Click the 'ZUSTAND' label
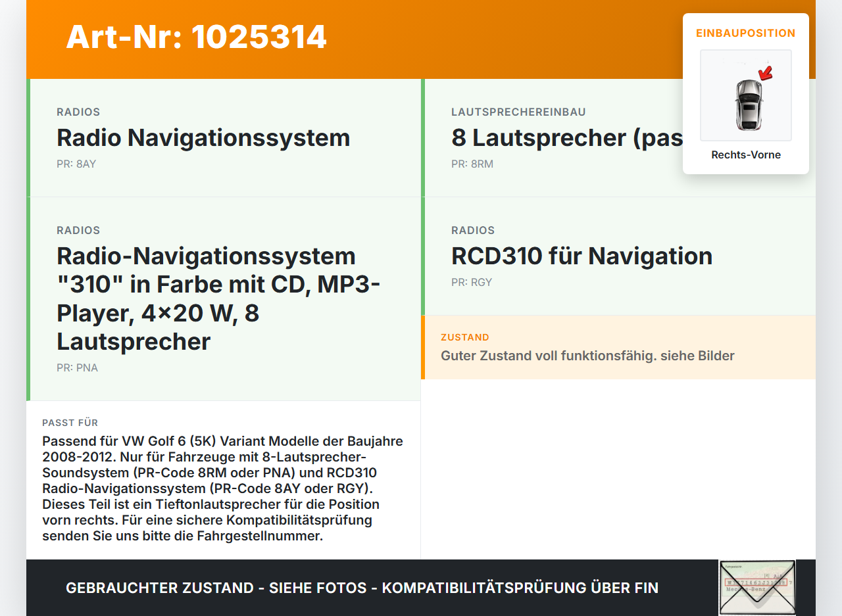Screen dimensions: 842x616 (x=465, y=337)
